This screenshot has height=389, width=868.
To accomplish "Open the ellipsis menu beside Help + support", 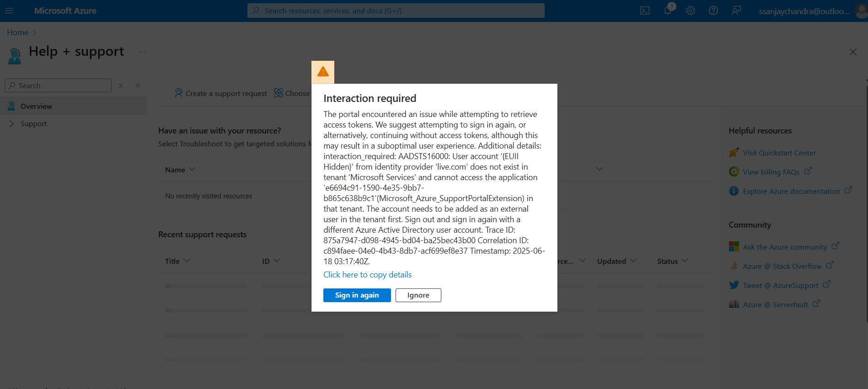I will [143, 52].
